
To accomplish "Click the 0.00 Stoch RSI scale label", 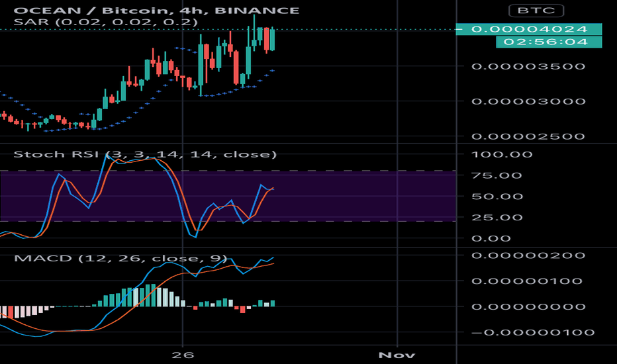I will [x=491, y=238].
